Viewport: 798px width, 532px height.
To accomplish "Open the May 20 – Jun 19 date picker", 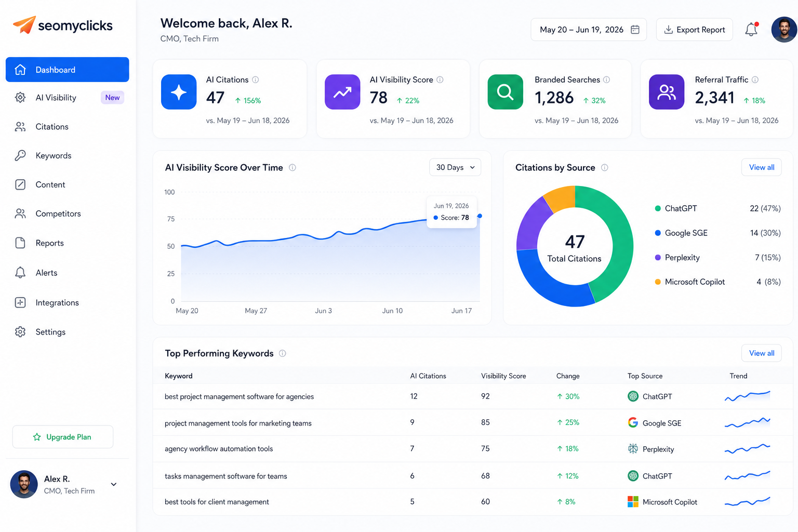I will (x=589, y=30).
